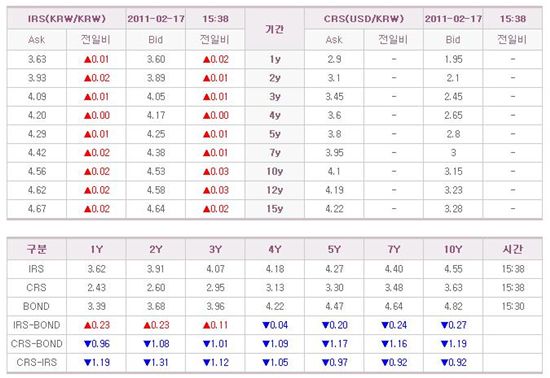The height and width of the screenshot is (378, 550).
Task: Select the 5Y column header in the lower table
Action: (x=334, y=249)
